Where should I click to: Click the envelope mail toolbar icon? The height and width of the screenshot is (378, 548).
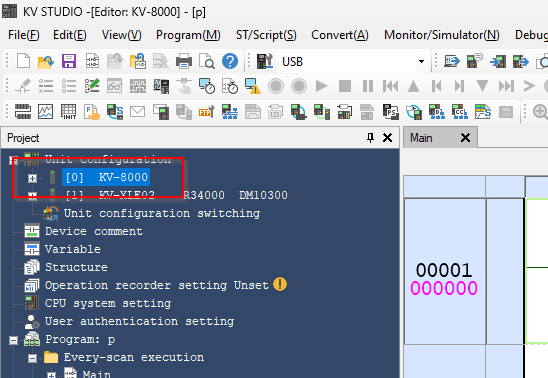(x=137, y=112)
